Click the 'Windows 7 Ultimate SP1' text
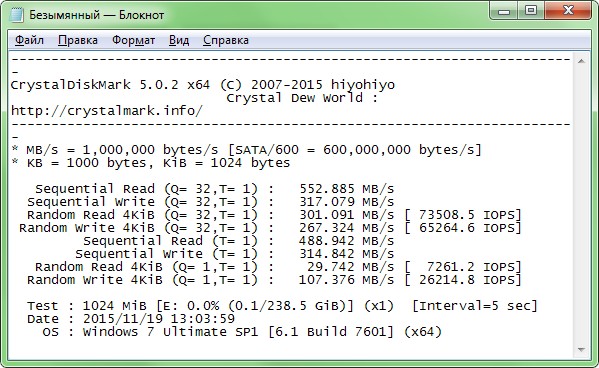 pos(170,332)
